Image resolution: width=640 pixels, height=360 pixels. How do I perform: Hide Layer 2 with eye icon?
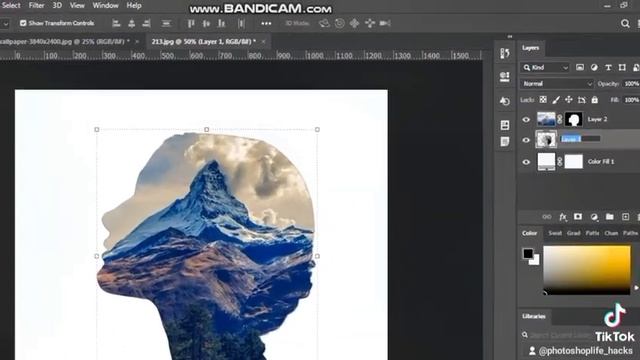[x=526, y=120]
